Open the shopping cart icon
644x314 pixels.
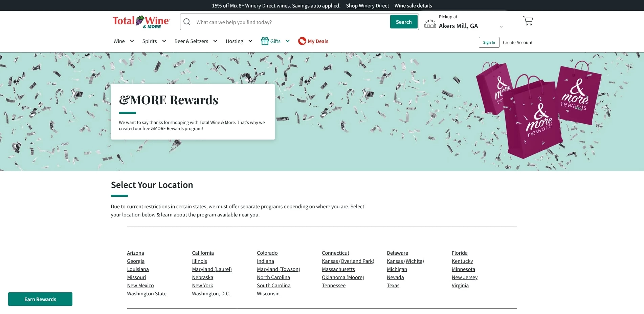[528, 21]
